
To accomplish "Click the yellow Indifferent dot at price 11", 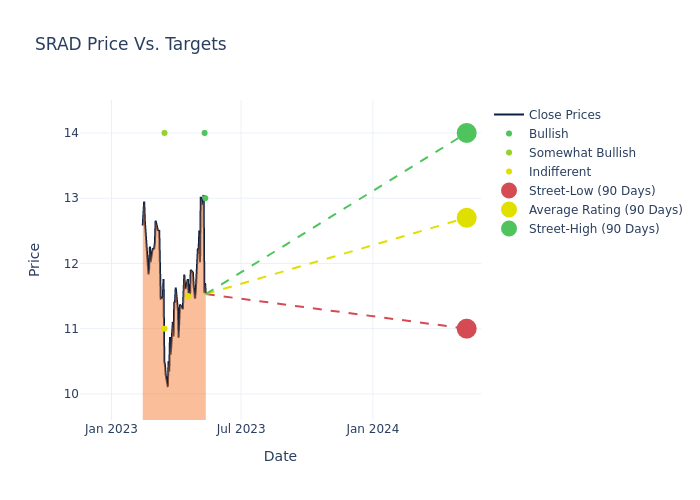I will pyautogui.click(x=164, y=328).
